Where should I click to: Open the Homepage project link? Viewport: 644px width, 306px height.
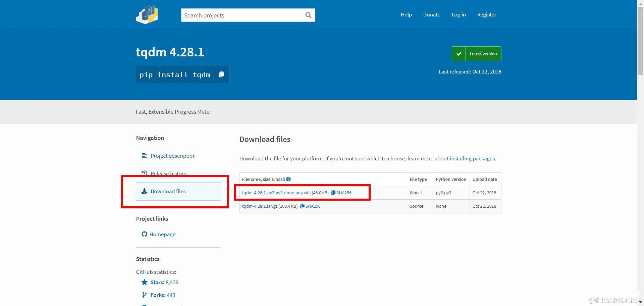coord(162,234)
